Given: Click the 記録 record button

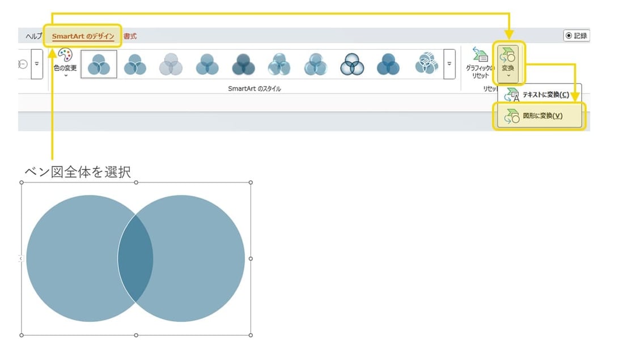Looking at the screenshot, I should [576, 36].
